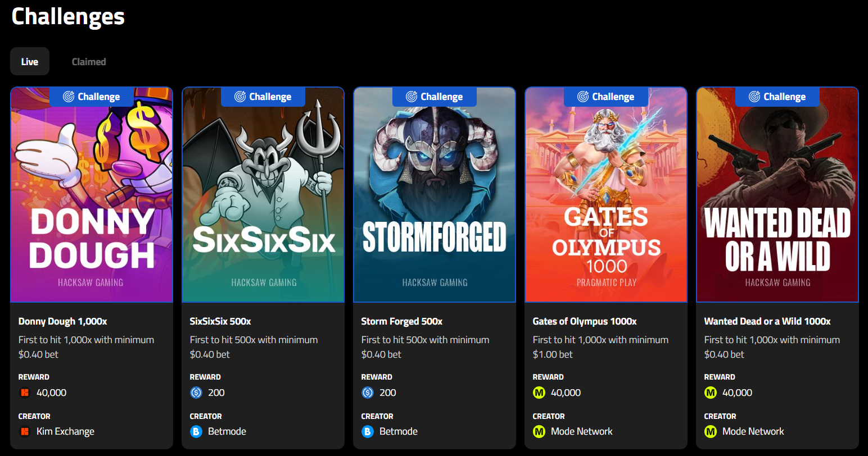Click the 200 reward value on Storm Forged
Image resolution: width=868 pixels, height=456 pixels.
[388, 393]
